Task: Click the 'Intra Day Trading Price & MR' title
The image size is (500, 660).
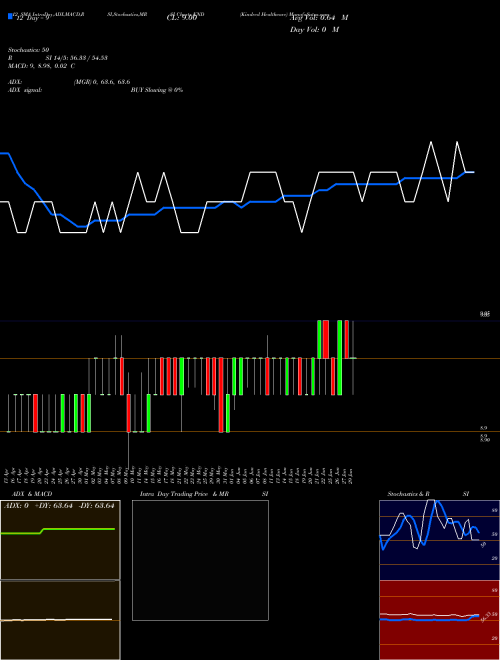Action: [184, 494]
